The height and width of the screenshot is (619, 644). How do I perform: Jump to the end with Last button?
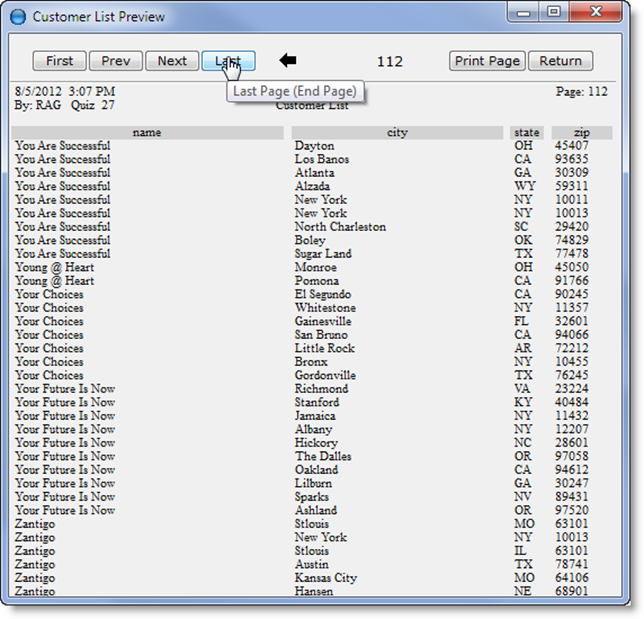[x=228, y=61]
